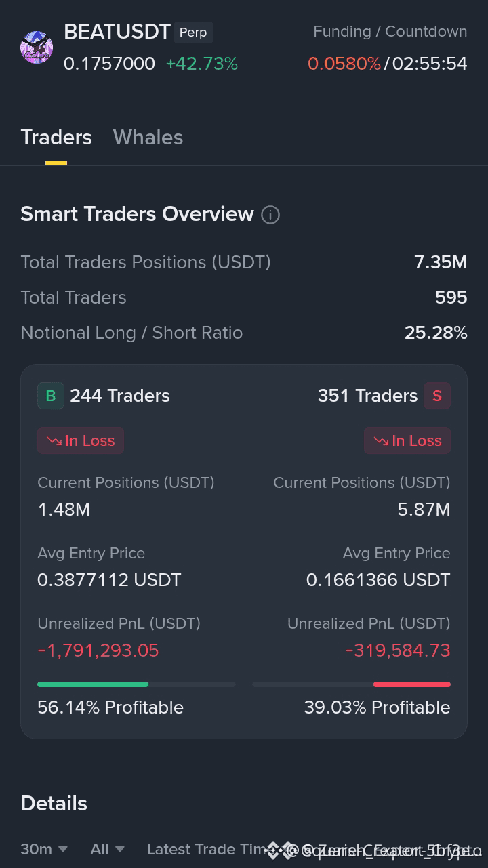The image size is (488, 868).
Task: Tap the BEATUSDT token avatar icon
Action: 37,47
